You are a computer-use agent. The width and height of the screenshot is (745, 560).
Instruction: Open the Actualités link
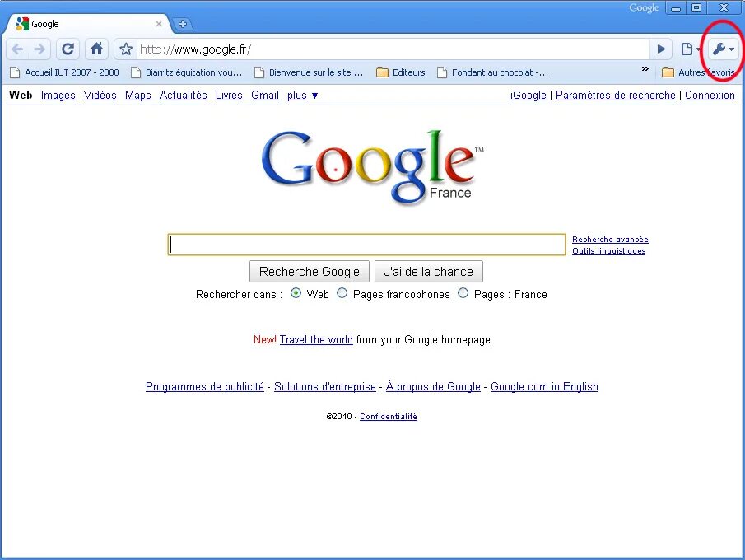[183, 95]
